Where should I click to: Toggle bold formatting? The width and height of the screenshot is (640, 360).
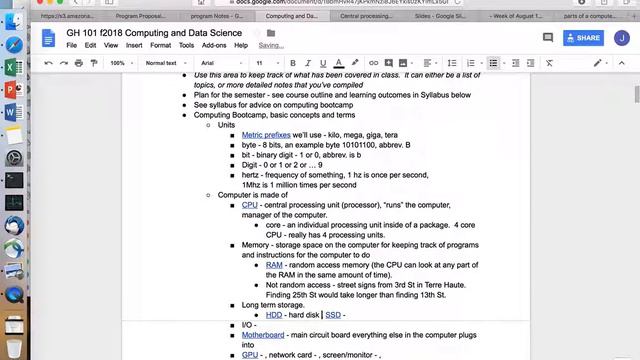coord(293,63)
